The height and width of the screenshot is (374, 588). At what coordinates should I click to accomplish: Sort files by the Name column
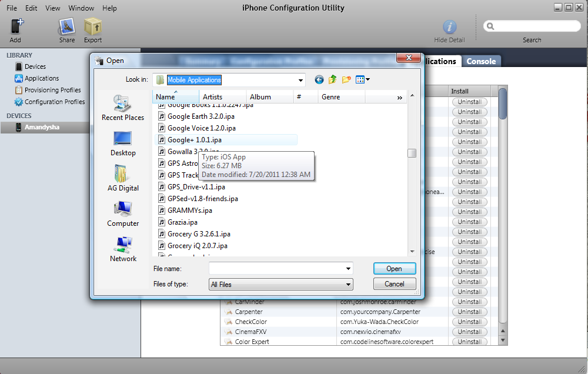coord(175,97)
